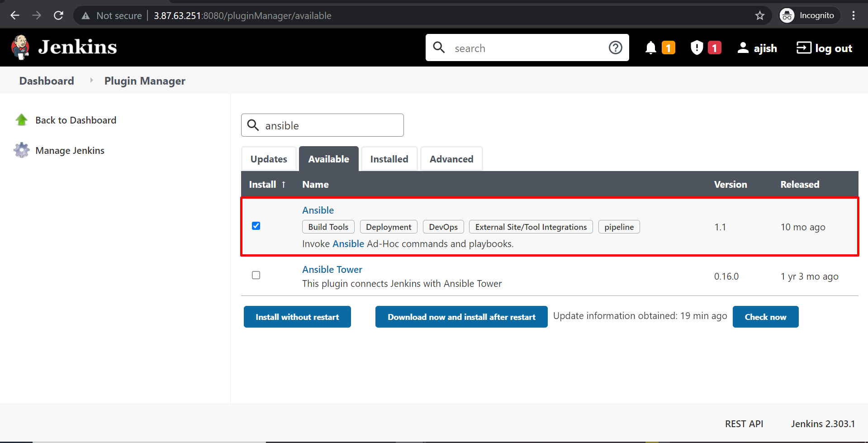Click the Install column sort arrow

click(284, 185)
